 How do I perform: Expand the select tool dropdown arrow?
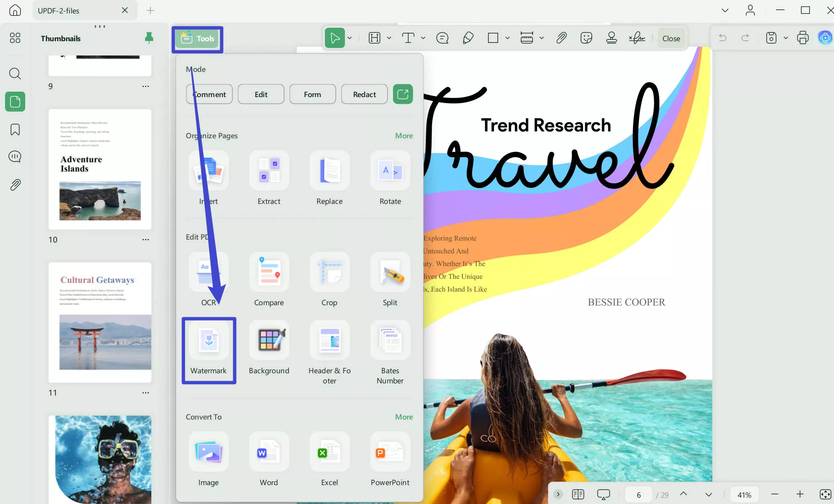click(x=349, y=38)
